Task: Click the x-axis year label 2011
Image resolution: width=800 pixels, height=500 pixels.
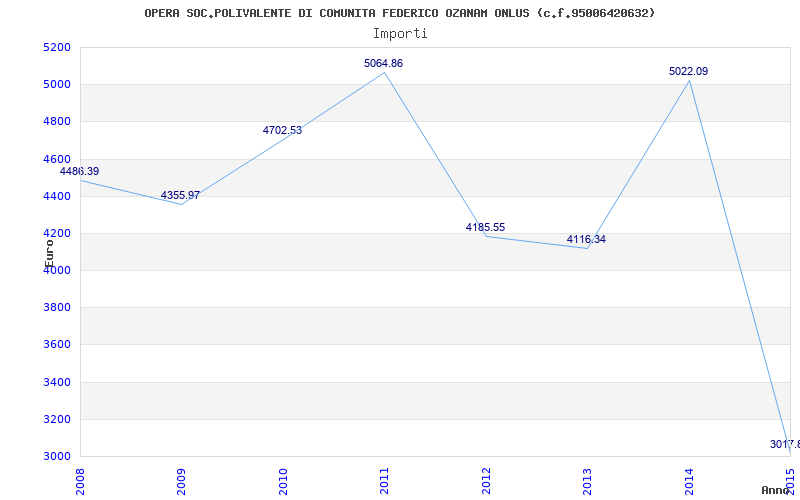Action: [384, 482]
